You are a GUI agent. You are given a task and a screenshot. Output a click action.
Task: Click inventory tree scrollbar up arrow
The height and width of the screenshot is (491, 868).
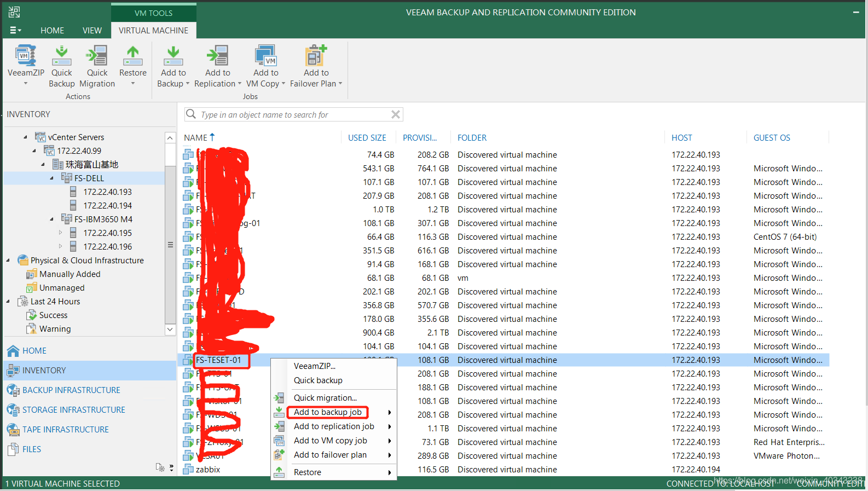(170, 137)
